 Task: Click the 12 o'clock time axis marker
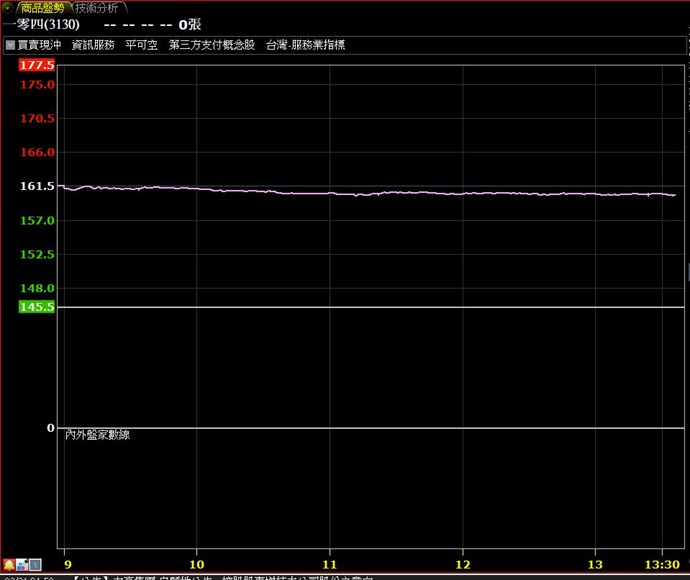[x=463, y=565]
